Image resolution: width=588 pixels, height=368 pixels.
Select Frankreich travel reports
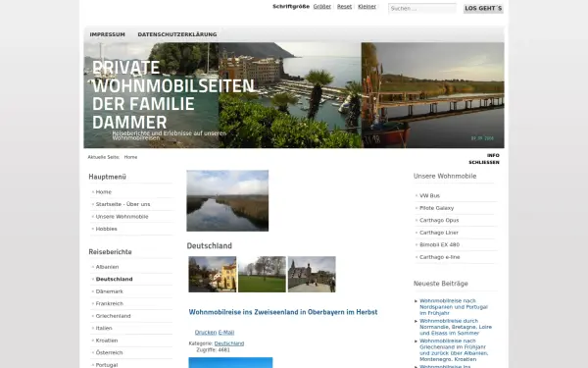(x=109, y=303)
